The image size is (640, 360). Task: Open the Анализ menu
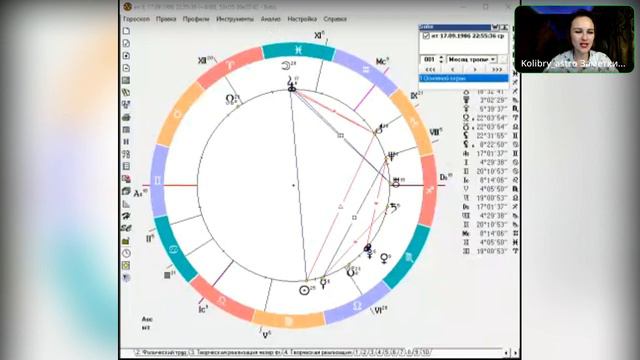tap(271, 19)
